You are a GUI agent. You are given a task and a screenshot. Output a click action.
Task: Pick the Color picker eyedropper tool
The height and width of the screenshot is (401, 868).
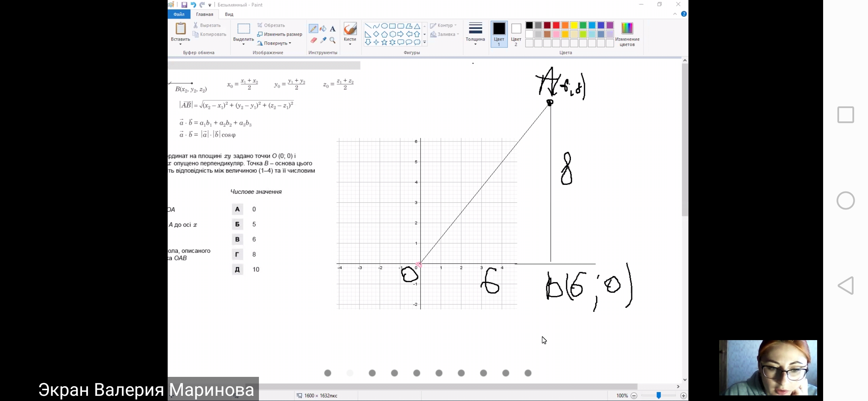click(x=323, y=40)
